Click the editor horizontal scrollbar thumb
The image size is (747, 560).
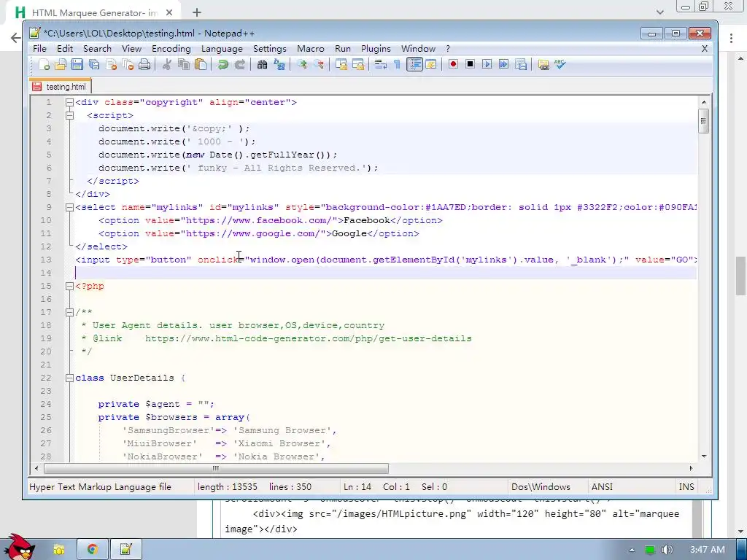[x=216, y=469]
